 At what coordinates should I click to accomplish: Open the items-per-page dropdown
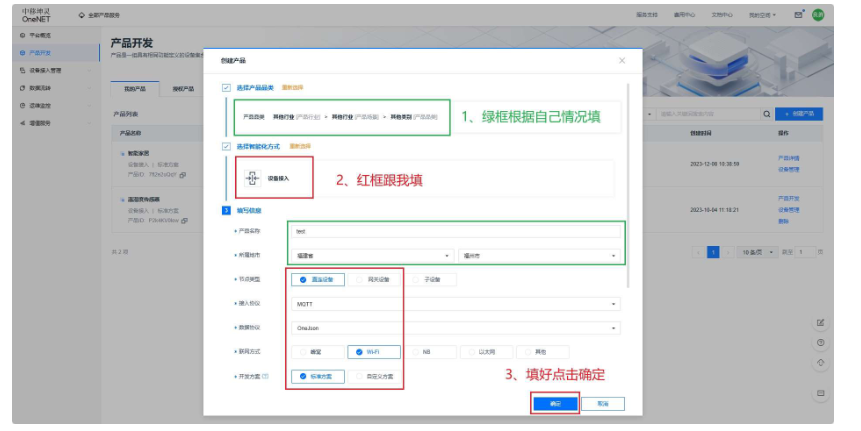[757, 252]
